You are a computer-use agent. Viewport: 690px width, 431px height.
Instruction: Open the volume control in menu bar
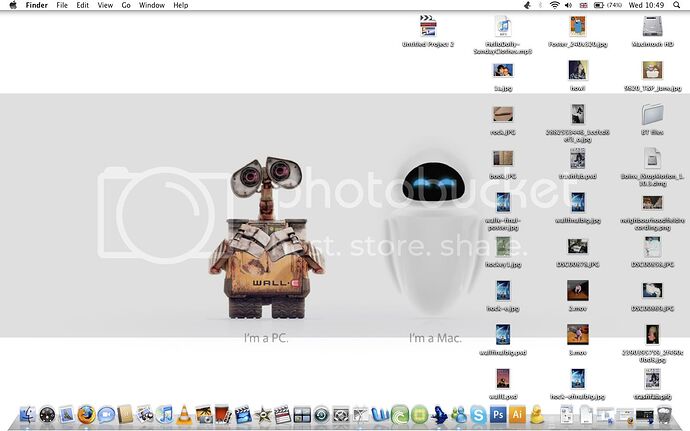[x=570, y=6]
